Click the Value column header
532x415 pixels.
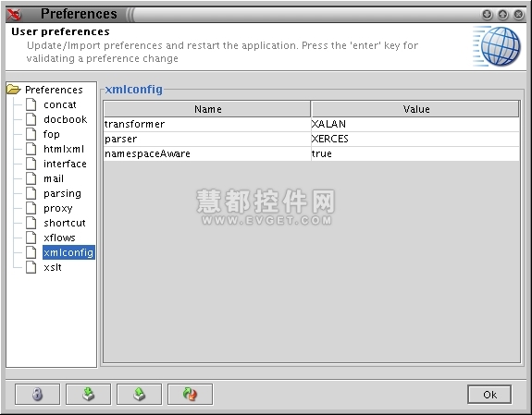(415, 109)
